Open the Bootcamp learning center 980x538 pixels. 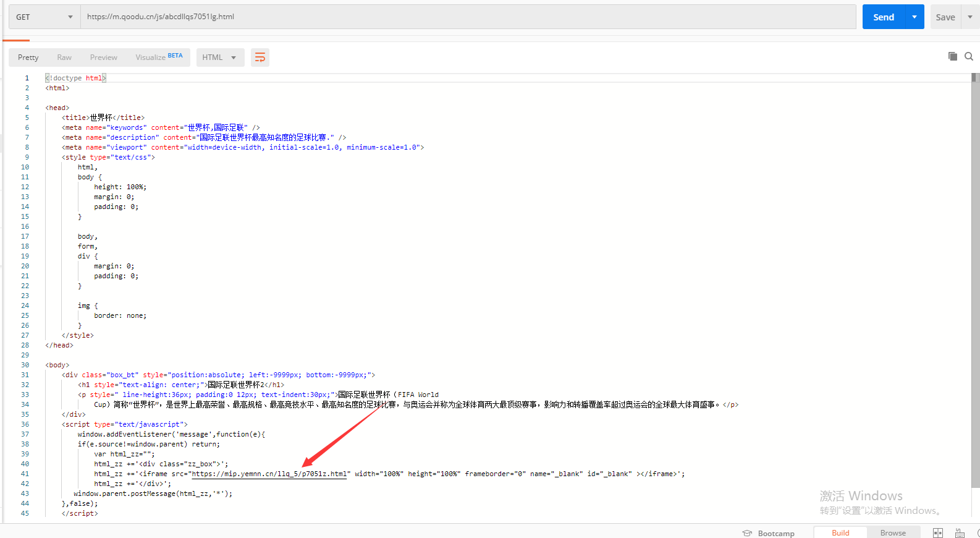(769, 533)
